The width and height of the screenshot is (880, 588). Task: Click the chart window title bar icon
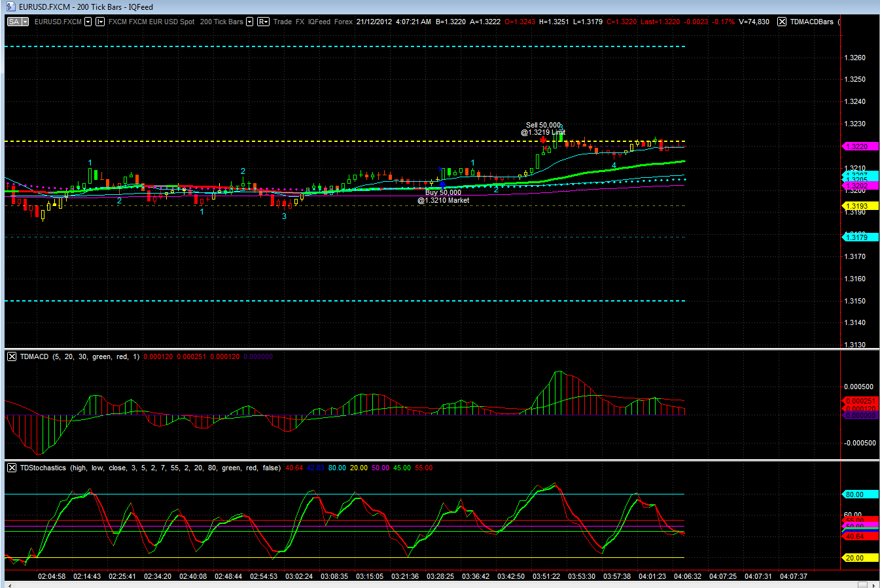pos(11,7)
